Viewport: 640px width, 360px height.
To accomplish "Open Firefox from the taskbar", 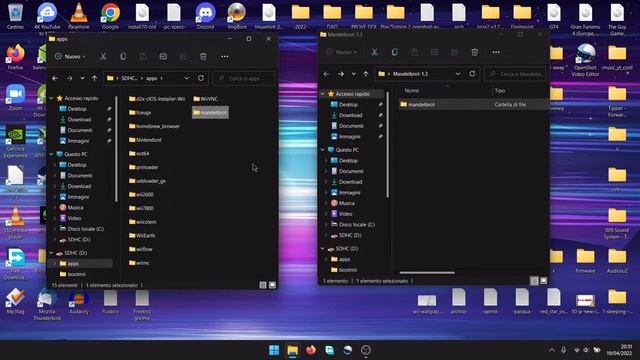I will 311,350.
